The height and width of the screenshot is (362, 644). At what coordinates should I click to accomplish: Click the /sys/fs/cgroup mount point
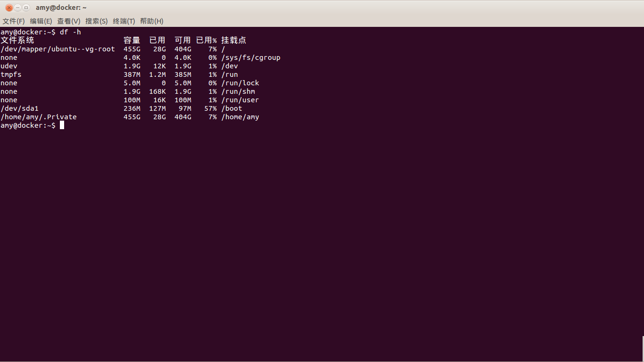point(251,58)
